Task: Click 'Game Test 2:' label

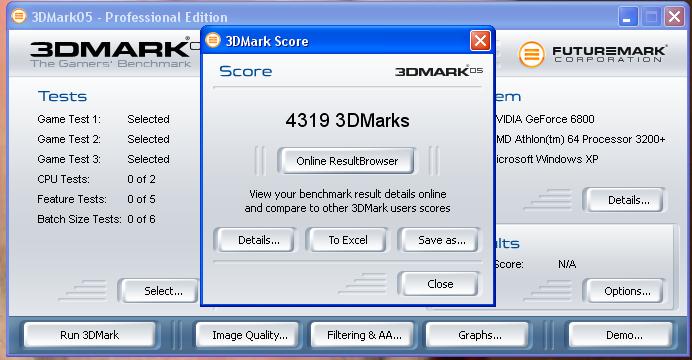Action: (69, 139)
